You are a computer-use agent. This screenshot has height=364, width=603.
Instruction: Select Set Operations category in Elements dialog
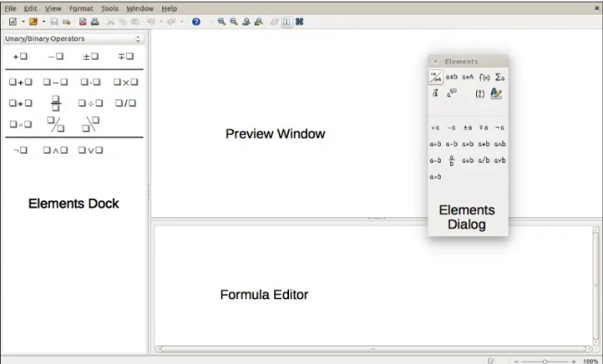point(468,77)
